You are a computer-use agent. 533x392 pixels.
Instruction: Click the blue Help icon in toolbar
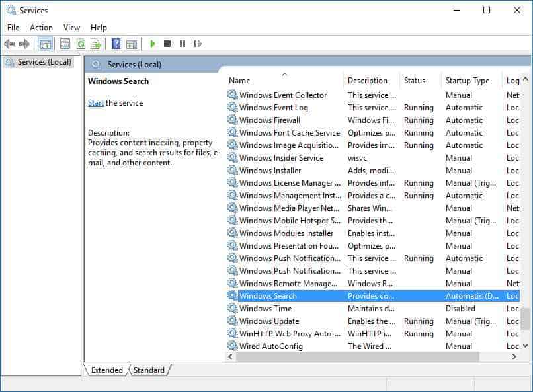(116, 44)
